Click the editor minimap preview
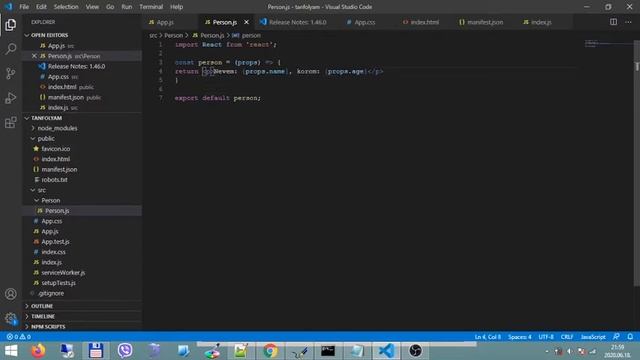This screenshot has height=360, width=640. click(x=608, y=43)
